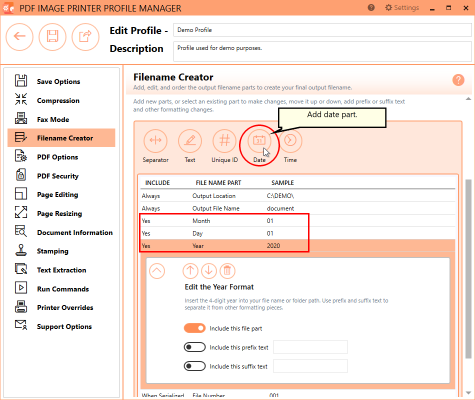Click the orange Filename Creator help icon
Screen dimensions: 475x400
tap(458, 80)
